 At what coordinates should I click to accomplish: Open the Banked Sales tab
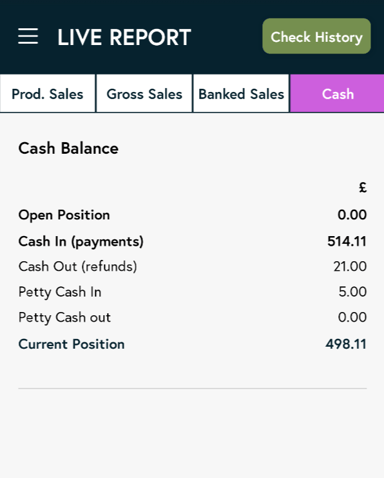click(x=241, y=94)
